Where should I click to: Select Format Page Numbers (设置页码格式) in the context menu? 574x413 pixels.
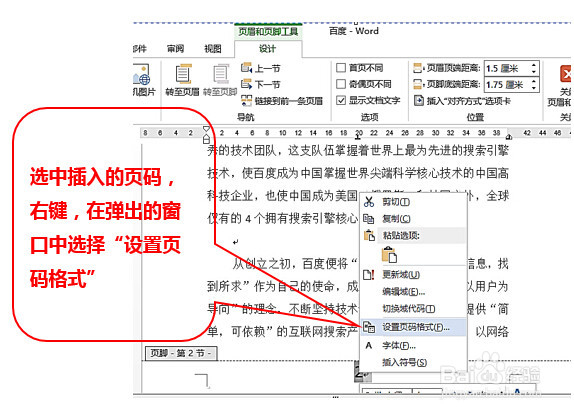pyautogui.click(x=413, y=327)
